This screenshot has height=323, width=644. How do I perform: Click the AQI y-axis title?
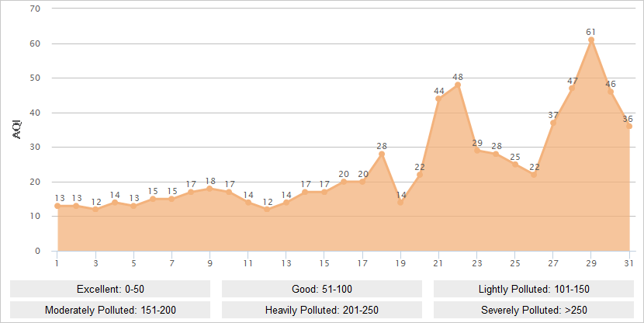tap(17, 130)
